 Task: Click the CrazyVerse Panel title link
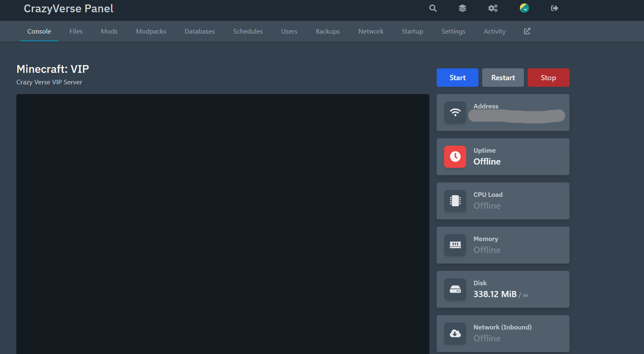[68, 9]
